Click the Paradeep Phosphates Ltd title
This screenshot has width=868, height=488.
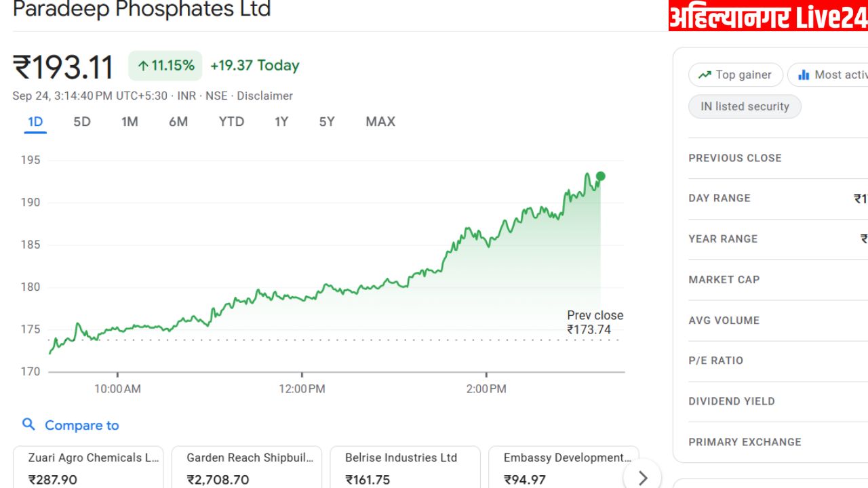(142, 9)
